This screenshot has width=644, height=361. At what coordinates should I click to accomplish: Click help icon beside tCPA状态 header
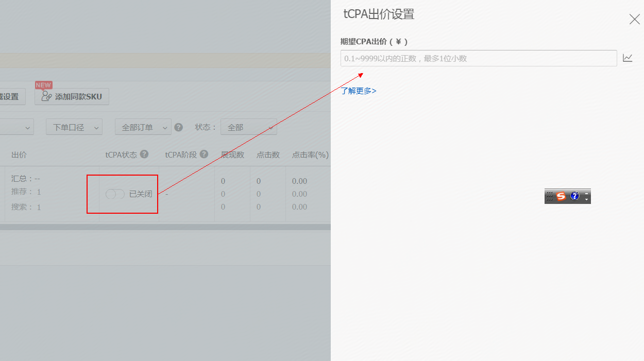click(144, 154)
